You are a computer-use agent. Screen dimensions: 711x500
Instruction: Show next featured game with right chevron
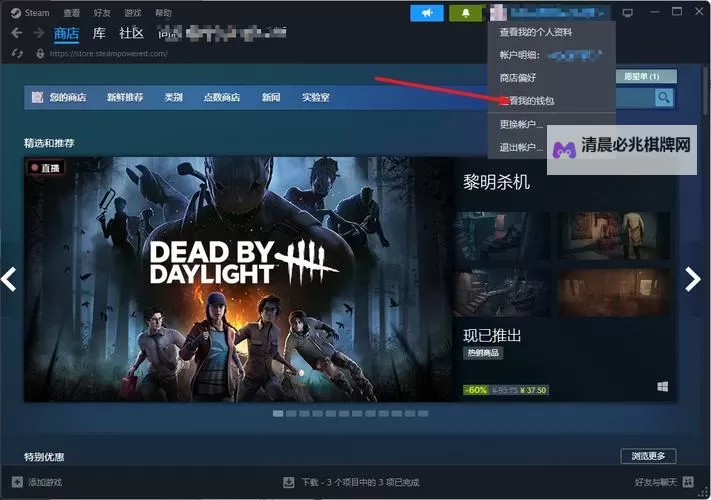click(692, 279)
